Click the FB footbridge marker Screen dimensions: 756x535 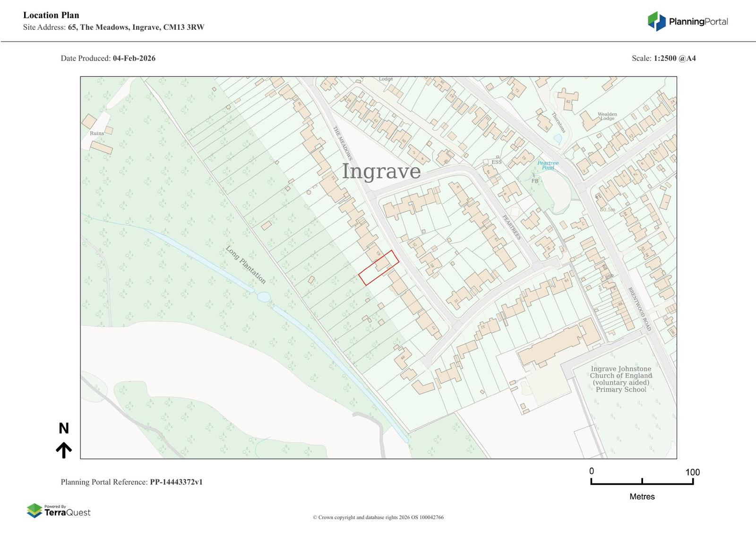coord(534,181)
